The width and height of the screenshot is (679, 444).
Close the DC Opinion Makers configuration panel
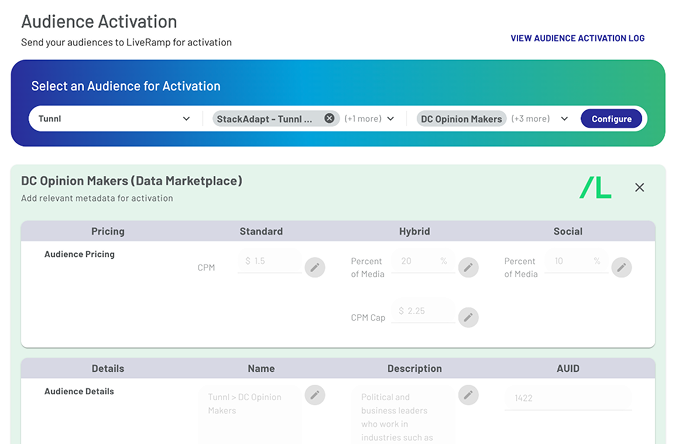[639, 188]
